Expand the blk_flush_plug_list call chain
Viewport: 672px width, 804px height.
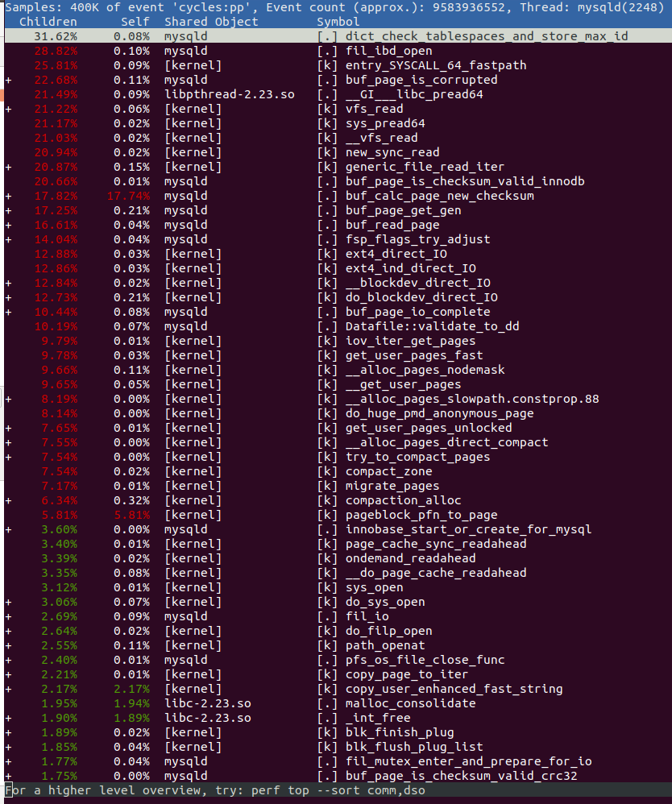point(9,747)
